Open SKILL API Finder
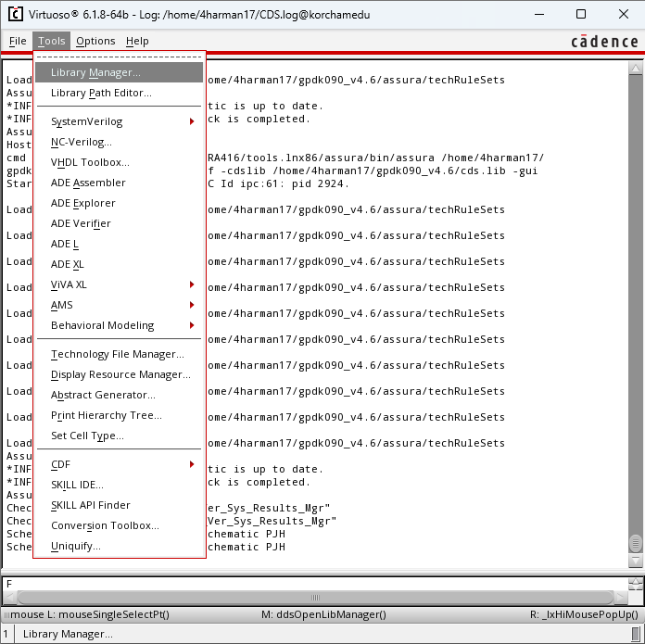Image resolution: width=645 pixels, height=644 pixels. [119, 505]
